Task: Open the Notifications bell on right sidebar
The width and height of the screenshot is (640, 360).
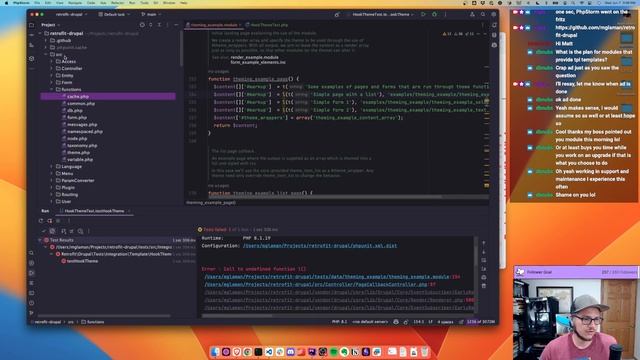Action: click(494, 25)
